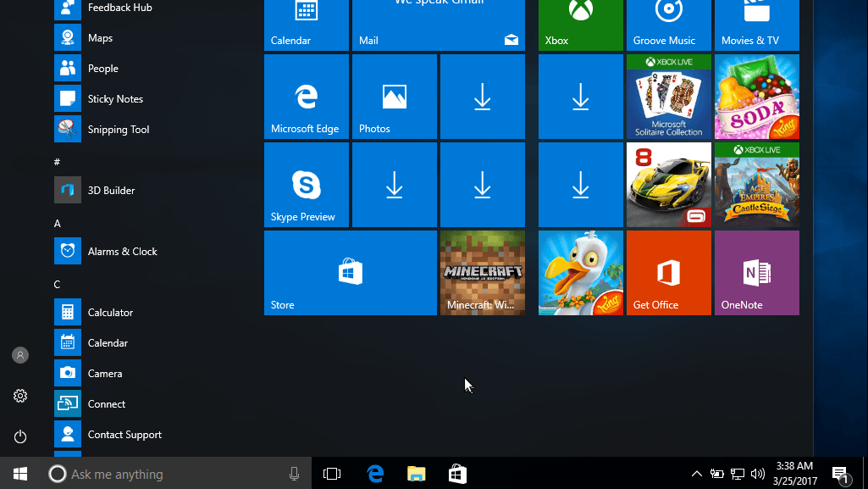Image resolution: width=868 pixels, height=489 pixels.
Task: Open the Action Center notifications
Action: pyautogui.click(x=842, y=474)
